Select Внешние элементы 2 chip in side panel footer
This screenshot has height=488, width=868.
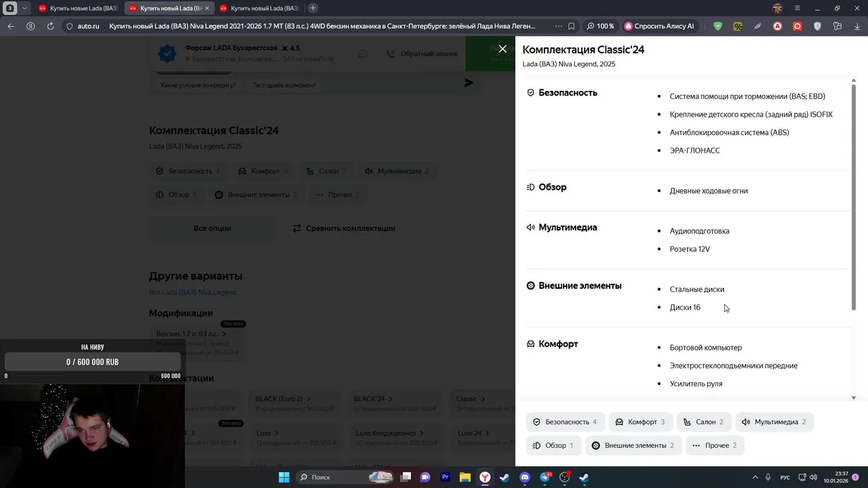point(633,445)
